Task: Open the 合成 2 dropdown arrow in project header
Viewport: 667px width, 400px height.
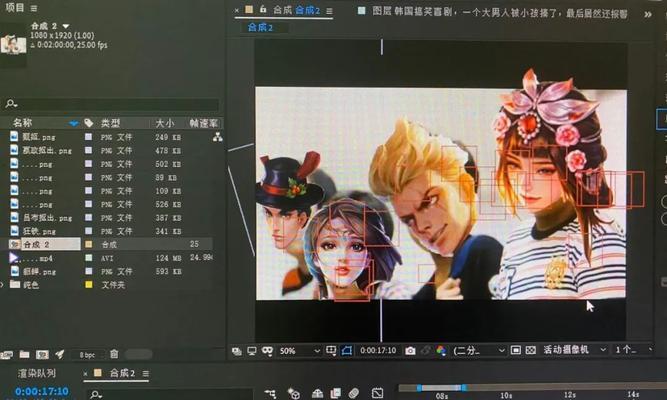Action: (x=66, y=26)
